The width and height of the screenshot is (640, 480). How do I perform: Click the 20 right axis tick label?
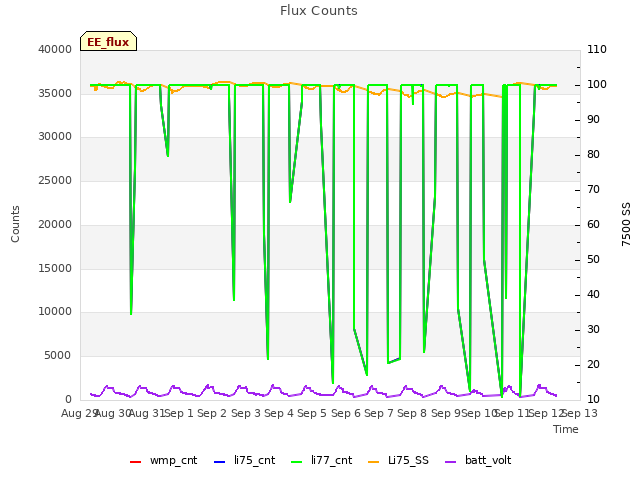coord(593,364)
